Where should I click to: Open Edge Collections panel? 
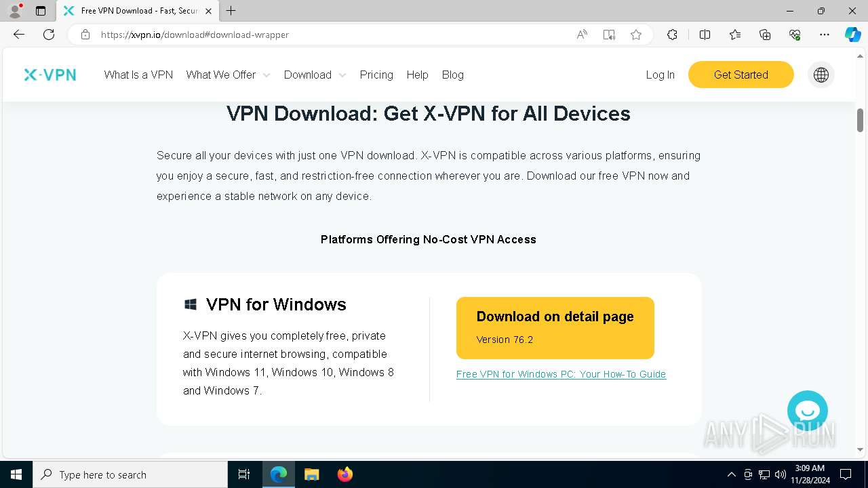[x=765, y=35]
